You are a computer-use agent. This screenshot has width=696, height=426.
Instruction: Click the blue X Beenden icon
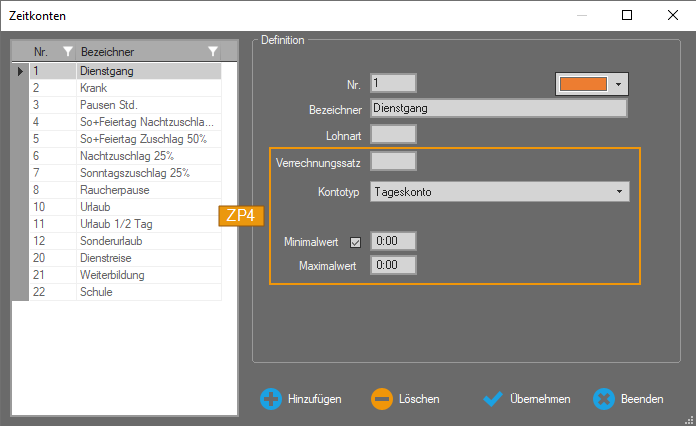point(603,399)
